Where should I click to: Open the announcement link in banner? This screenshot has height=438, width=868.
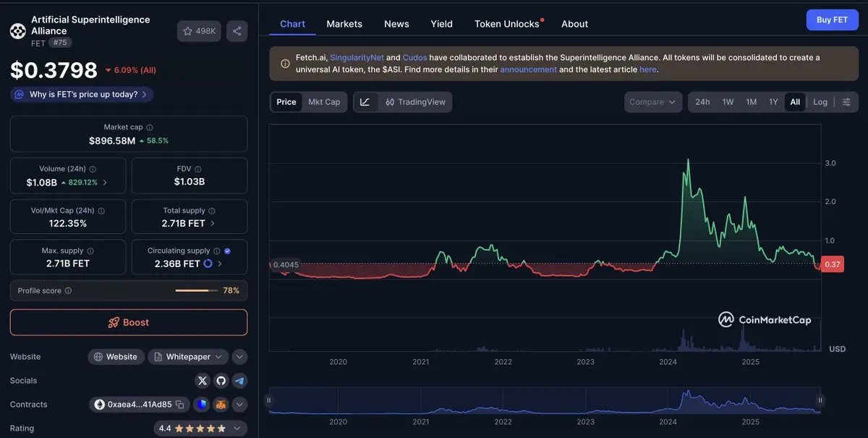[528, 70]
